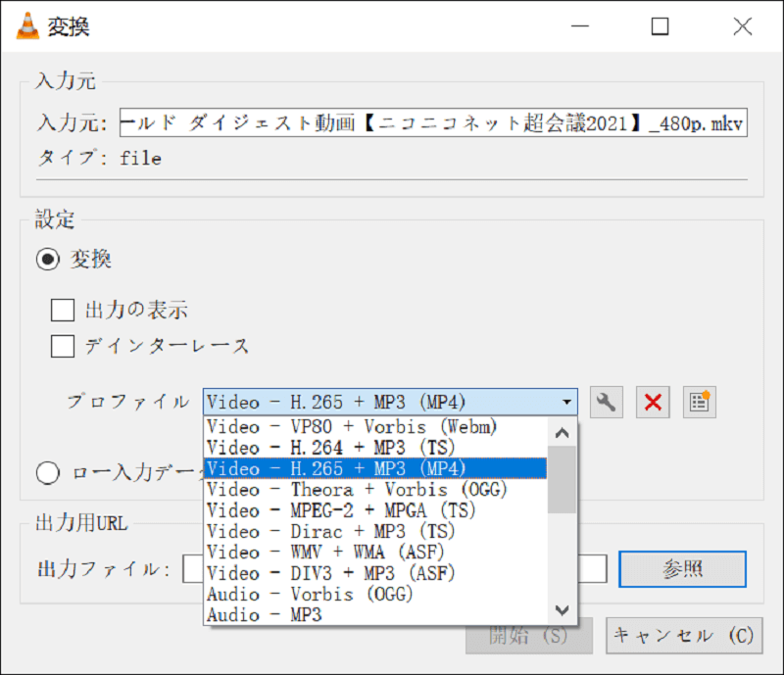Image resolution: width=784 pixels, height=675 pixels.
Task: Minimize the 変換 window
Action: tap(580, 26)
